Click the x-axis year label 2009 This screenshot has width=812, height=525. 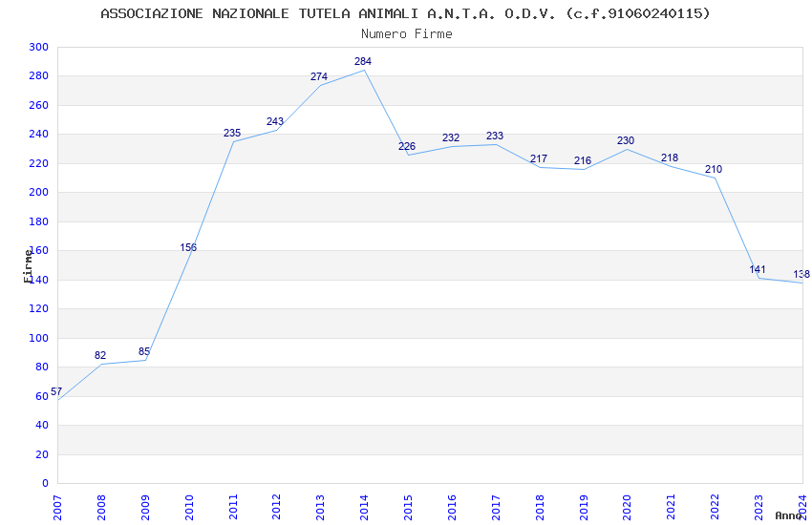pos(145,508)
